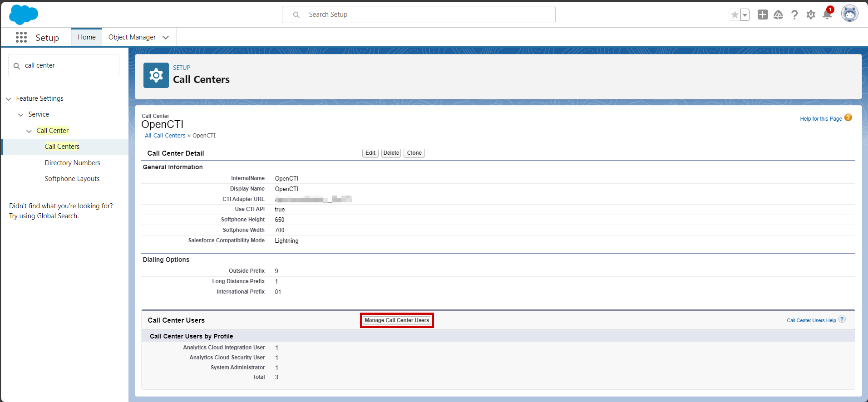
Task: Click the magnifier icon in Search Setup
Action: [x=296, y=15]
